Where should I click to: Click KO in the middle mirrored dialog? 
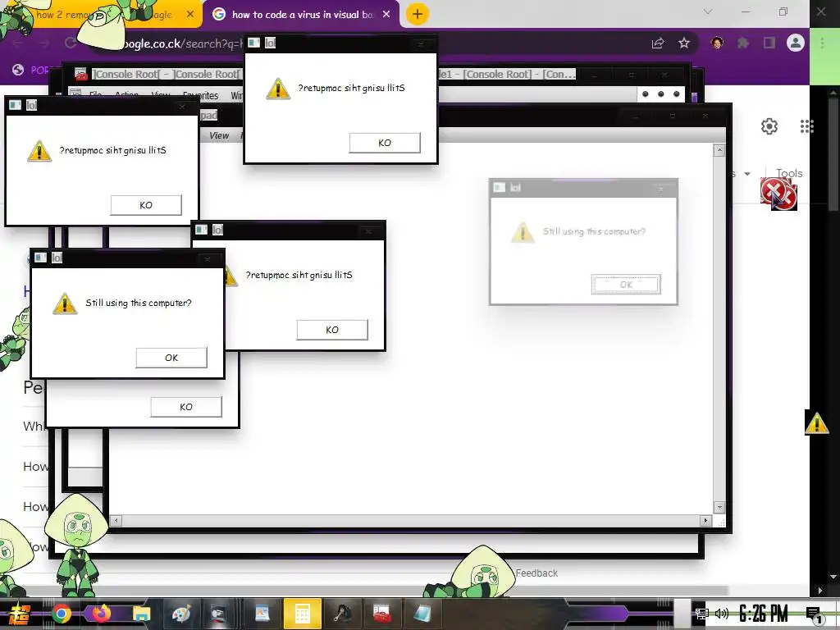332,330
